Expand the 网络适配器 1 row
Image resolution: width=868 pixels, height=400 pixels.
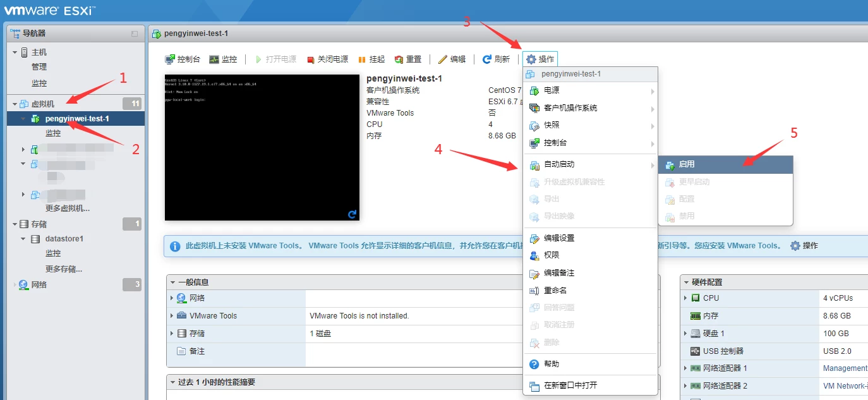pyautogui.click(x=685, y=368)
